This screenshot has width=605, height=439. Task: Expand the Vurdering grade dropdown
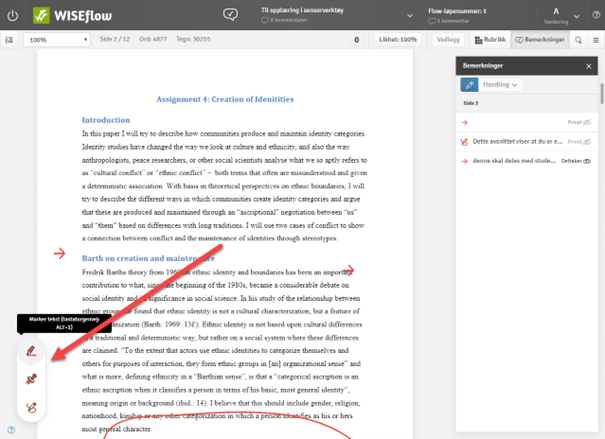click(x=576, y=16)
